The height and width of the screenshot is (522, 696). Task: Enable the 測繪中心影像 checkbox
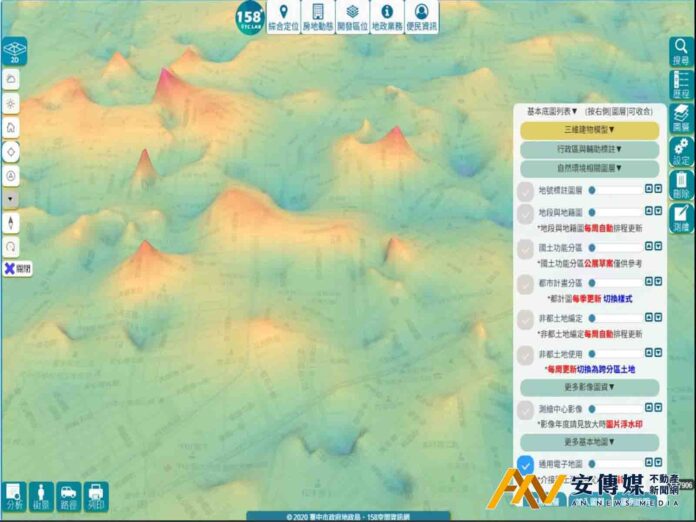(526, 409)
